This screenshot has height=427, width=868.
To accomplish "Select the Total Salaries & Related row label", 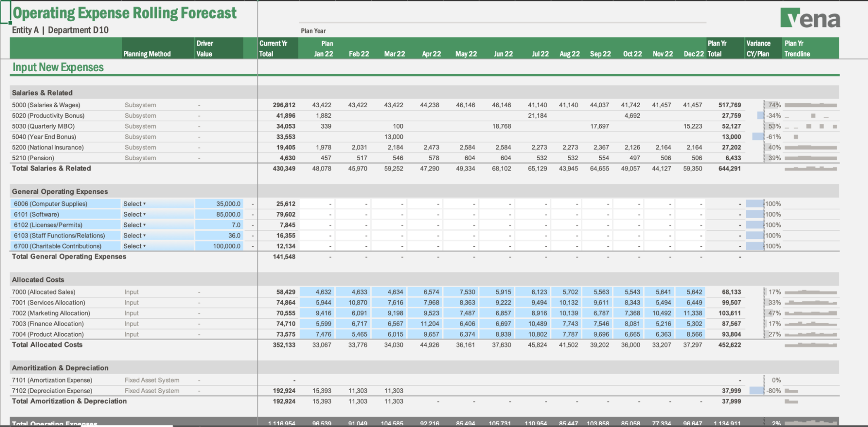I will click(51, 169).
